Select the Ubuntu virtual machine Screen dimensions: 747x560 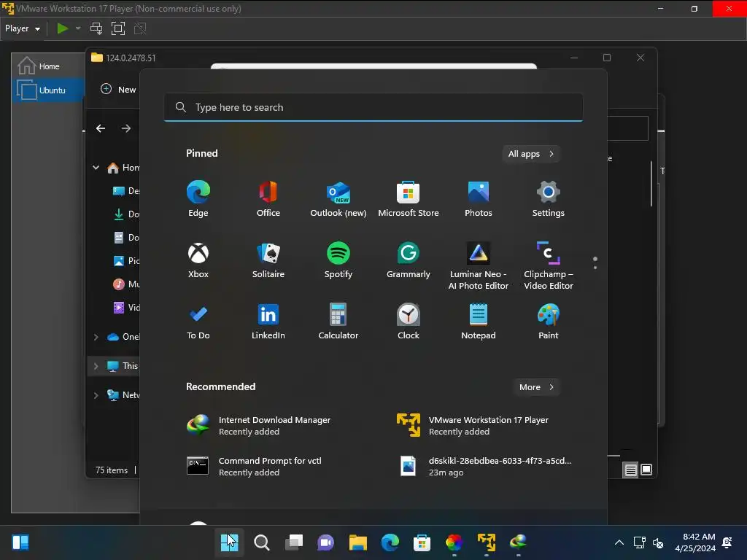pos(49,90)
